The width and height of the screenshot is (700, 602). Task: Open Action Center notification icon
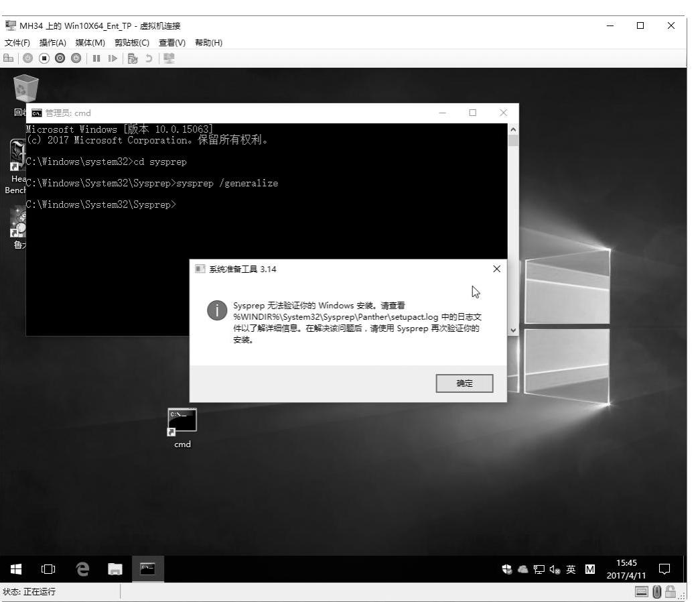tap(664, 569)
